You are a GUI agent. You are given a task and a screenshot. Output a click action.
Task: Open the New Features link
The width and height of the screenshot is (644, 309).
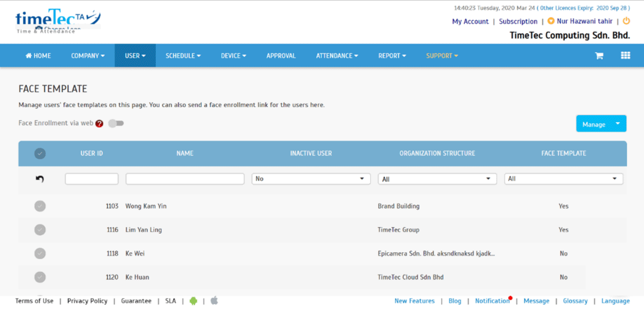[x=415, y=301]
